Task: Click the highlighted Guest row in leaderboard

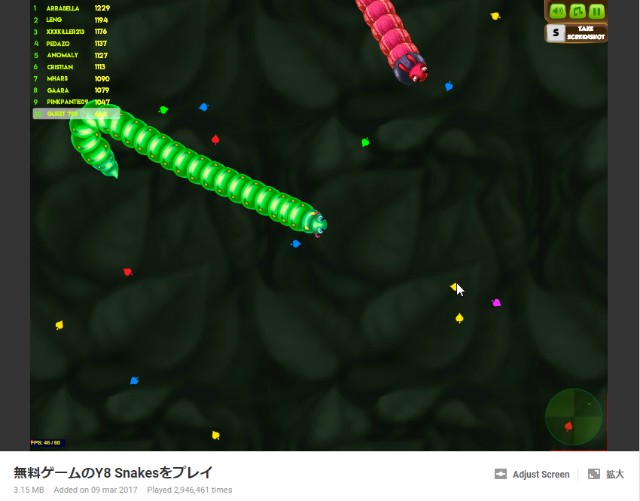Action: (72, 114)
